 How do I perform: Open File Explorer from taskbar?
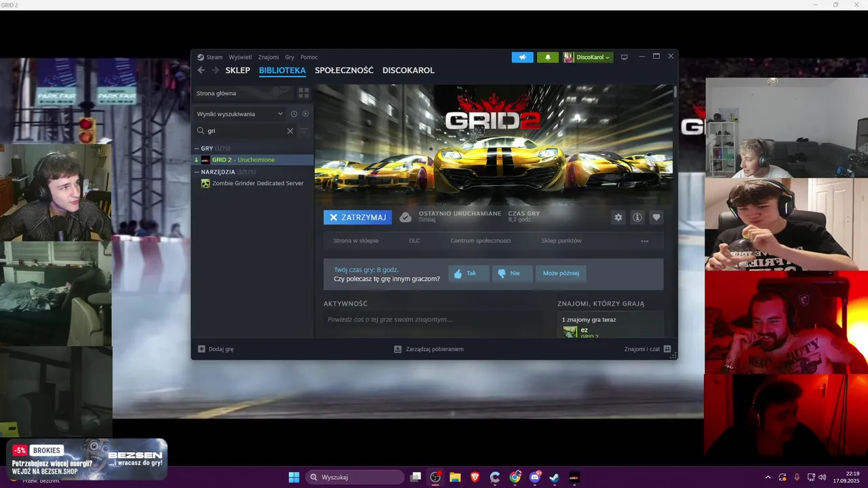pyautogui.click(x=455, y=477)
